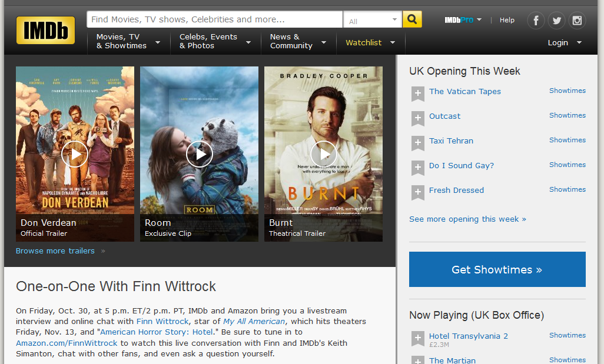The height and width of the screenshot is (364, 604).
Task: Click See more opening this week
Action: click(x=467, y=219)
